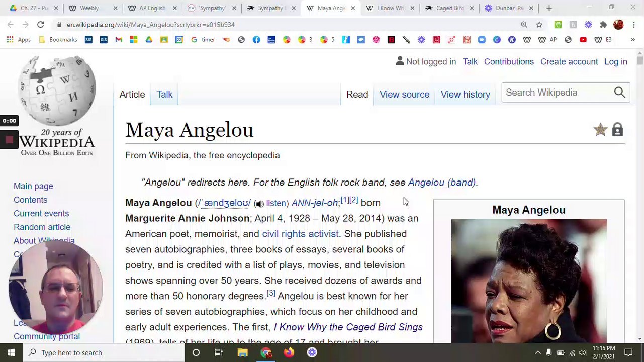This screenshot has height=362, width=644.
Task: Open the Windows Start menu
Action: click(x=11, y=353)
